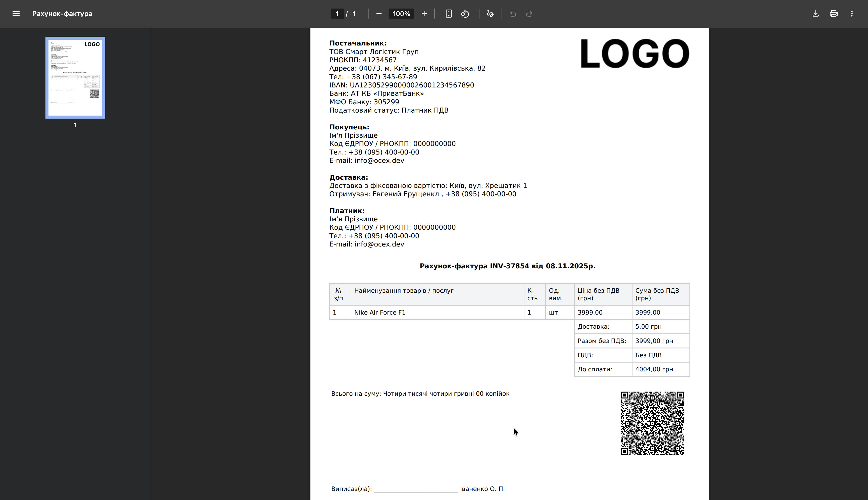This screenshot has height=500, width=868.
Task: Download the invoice PDF
Action: tap(816, 14)
